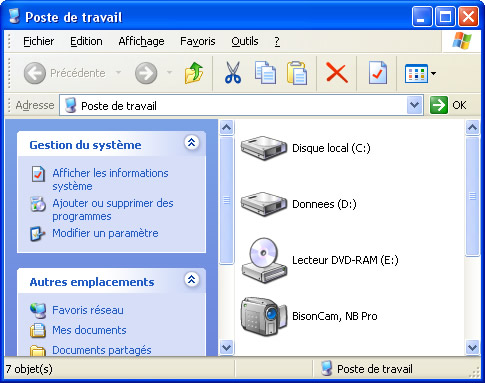Viewport: 485px width, 383px height.
Task: Select the Donnees (D:) drive icon
Action: pos(264,204)
